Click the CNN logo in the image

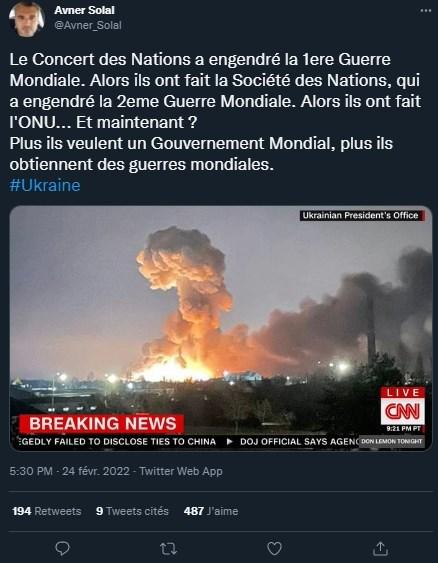pyautogui.click(x=402, y=411)
